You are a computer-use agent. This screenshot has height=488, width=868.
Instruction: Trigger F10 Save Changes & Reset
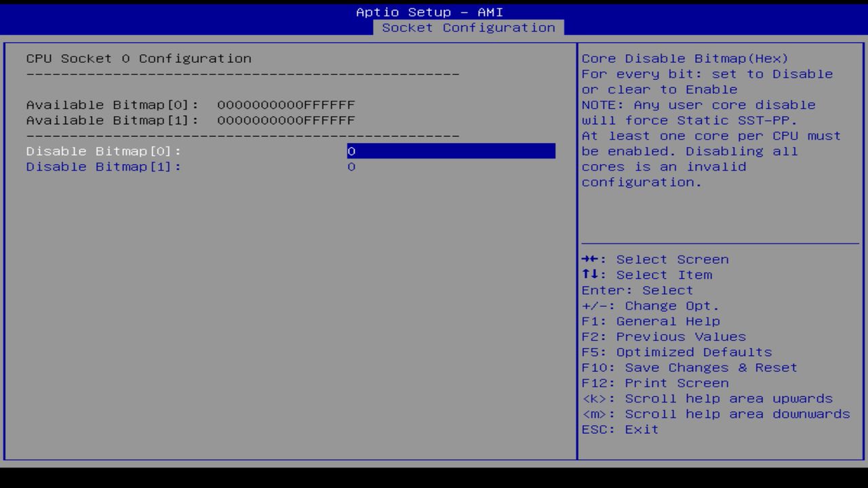tap(689, 367)
